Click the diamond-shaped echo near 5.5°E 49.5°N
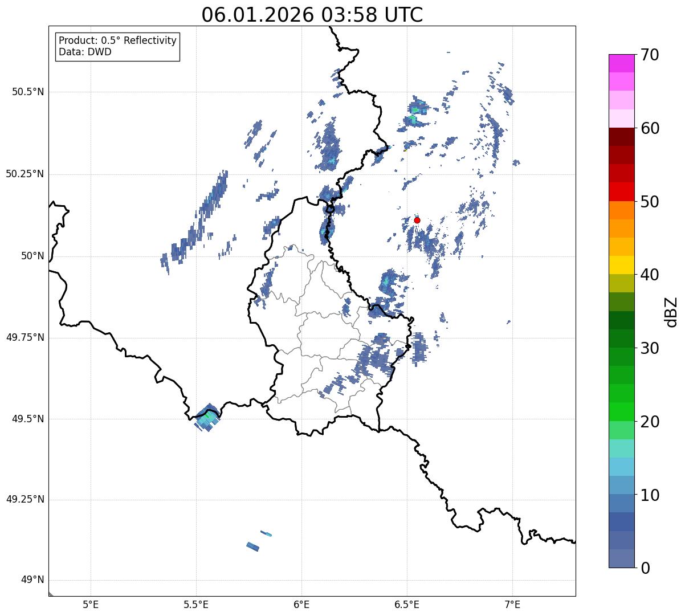Viewport: 685px width, 616px height. tap(207, 418)
